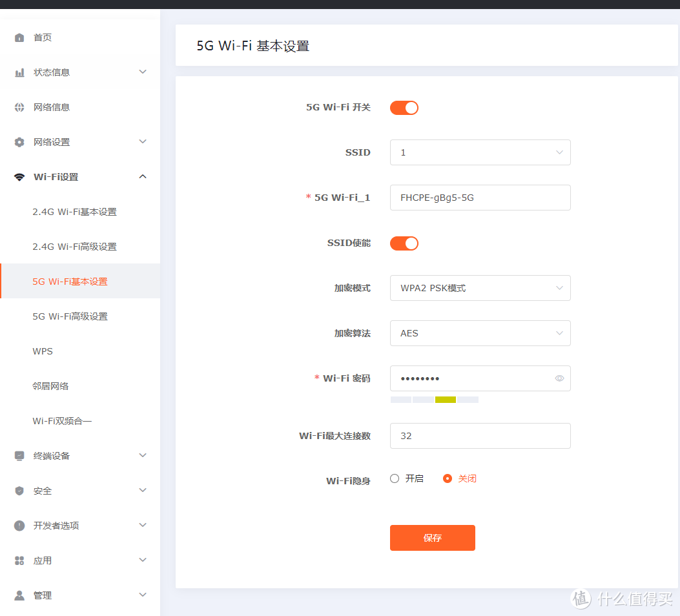Click the 保存 save button
680x616 pixels.
tap(432, 537)
